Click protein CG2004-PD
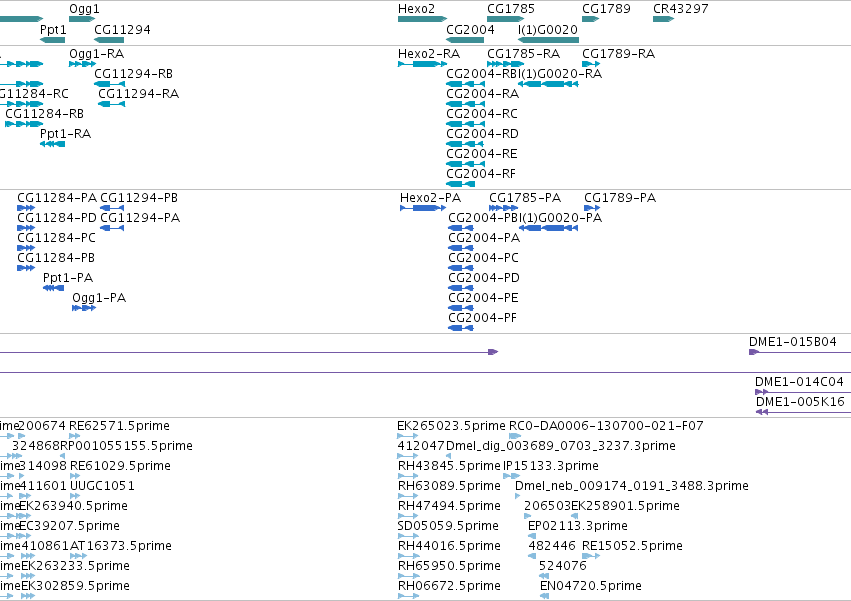Image resolution: width=851 pixels, height=601 pixels. pyautogui.click(x=461, y=288)
